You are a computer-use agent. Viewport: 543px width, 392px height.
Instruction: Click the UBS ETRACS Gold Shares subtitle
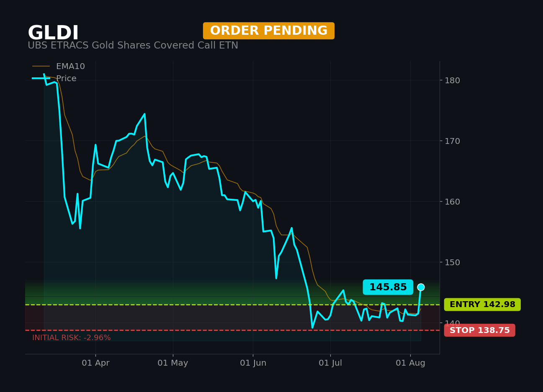pos(133,46)
